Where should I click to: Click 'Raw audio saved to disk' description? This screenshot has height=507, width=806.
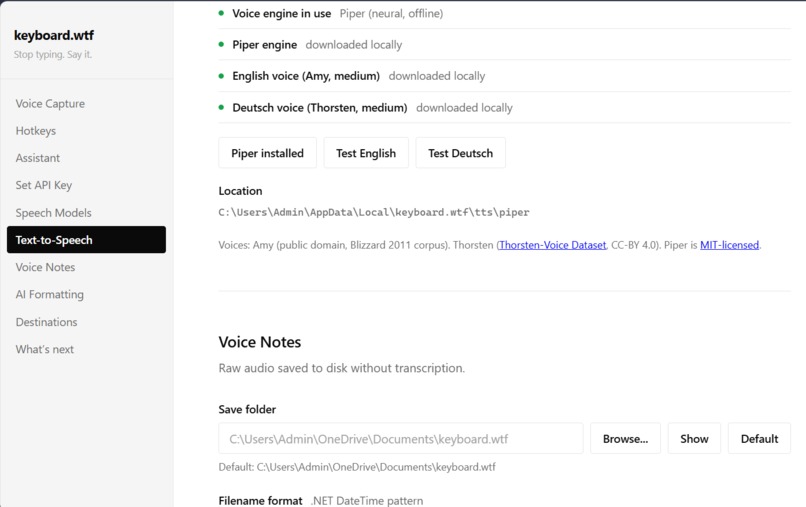pyautogui.click(x=341, y=368)
